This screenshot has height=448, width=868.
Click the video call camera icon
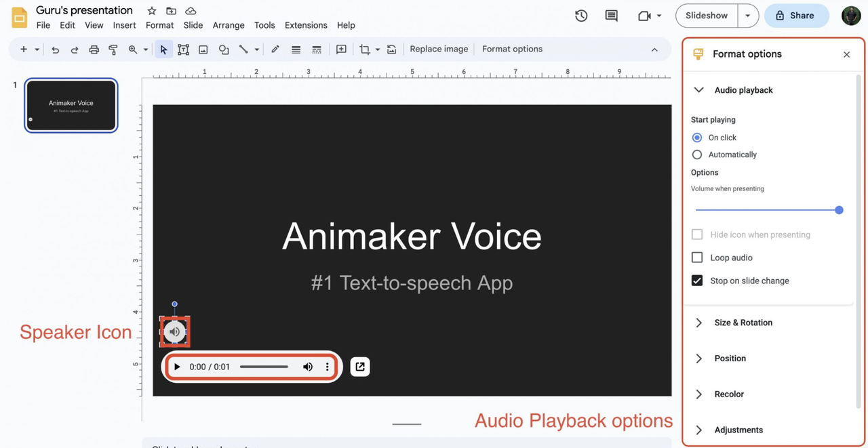click(644, 16)
